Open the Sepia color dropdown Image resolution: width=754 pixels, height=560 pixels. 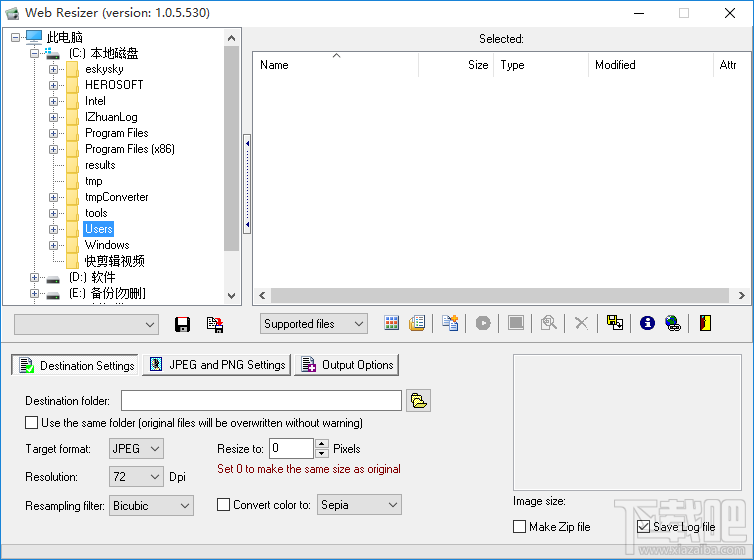(x=359, y=505)
